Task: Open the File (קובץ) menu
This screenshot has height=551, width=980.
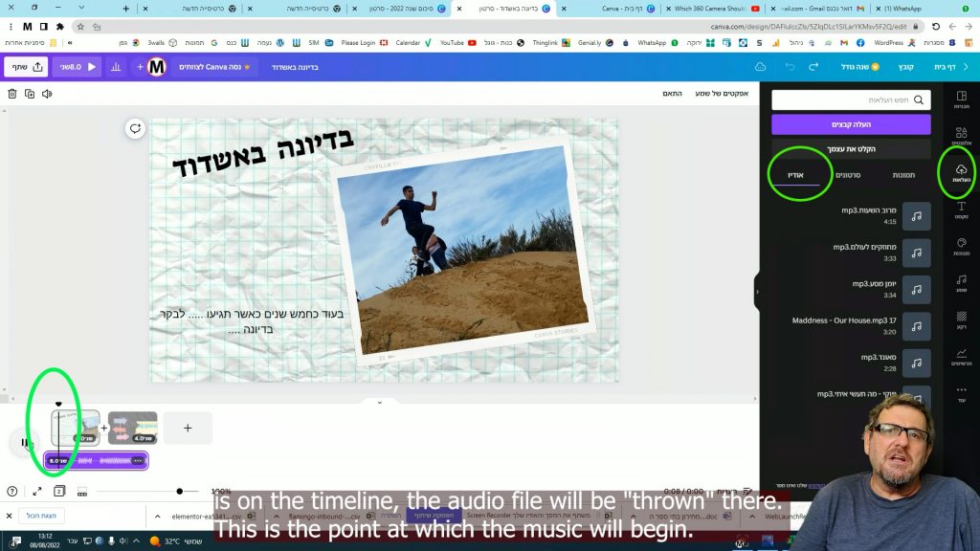Action: pos(906,67)
